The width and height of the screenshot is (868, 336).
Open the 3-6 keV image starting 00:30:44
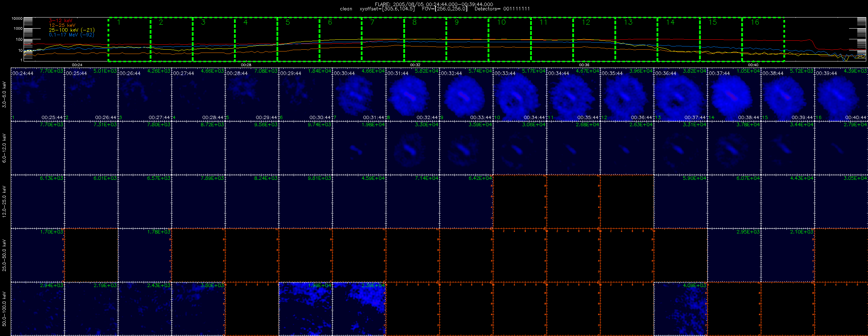(x=359, y=94)
